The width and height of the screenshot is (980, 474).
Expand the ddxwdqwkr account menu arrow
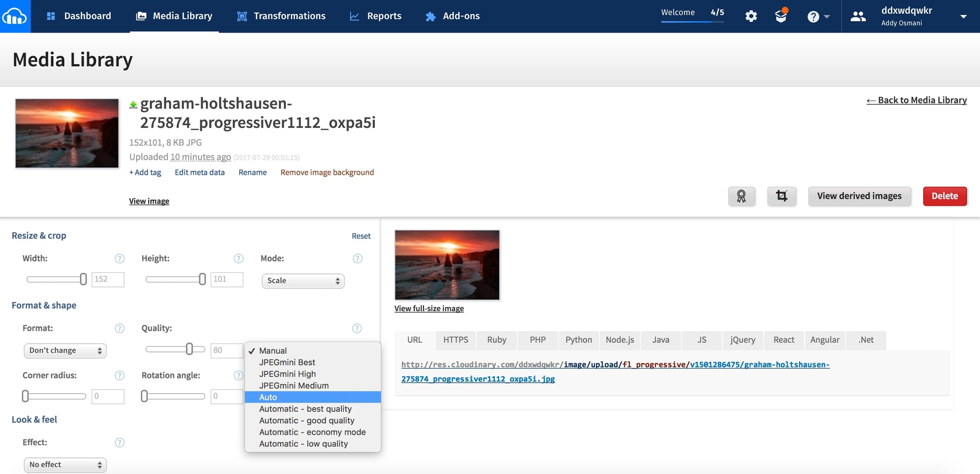pos(963,16)
